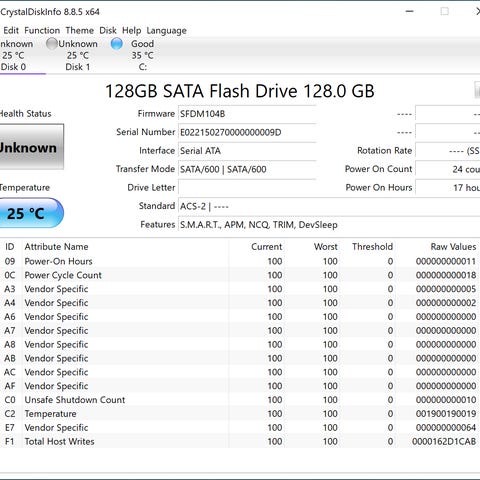Image resolution: width=480 pixels, height=480 pixels.
Task: Select the A8 Vendor Specific row
Action: point(240,344)
